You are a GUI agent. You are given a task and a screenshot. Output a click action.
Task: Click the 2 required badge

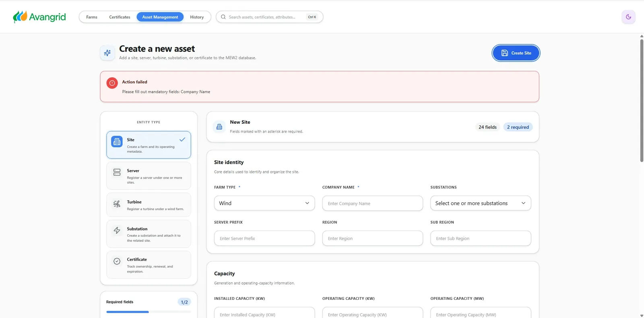518,127
